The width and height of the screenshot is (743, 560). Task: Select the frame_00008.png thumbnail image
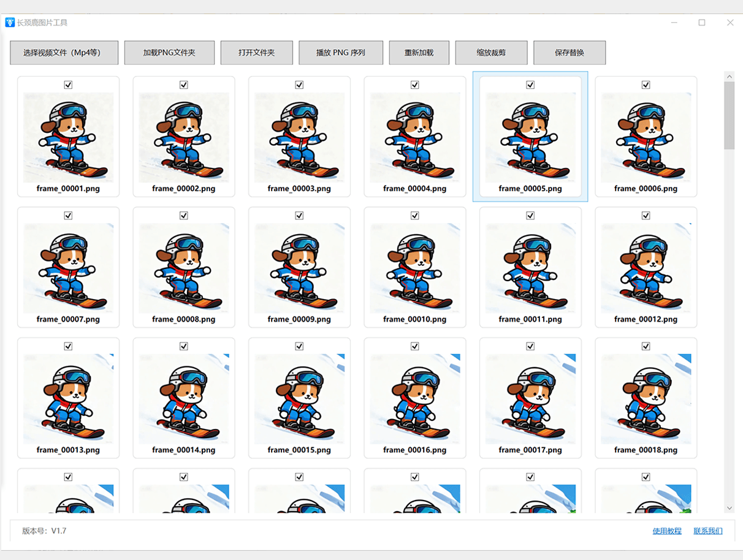(x=184, y=268)
